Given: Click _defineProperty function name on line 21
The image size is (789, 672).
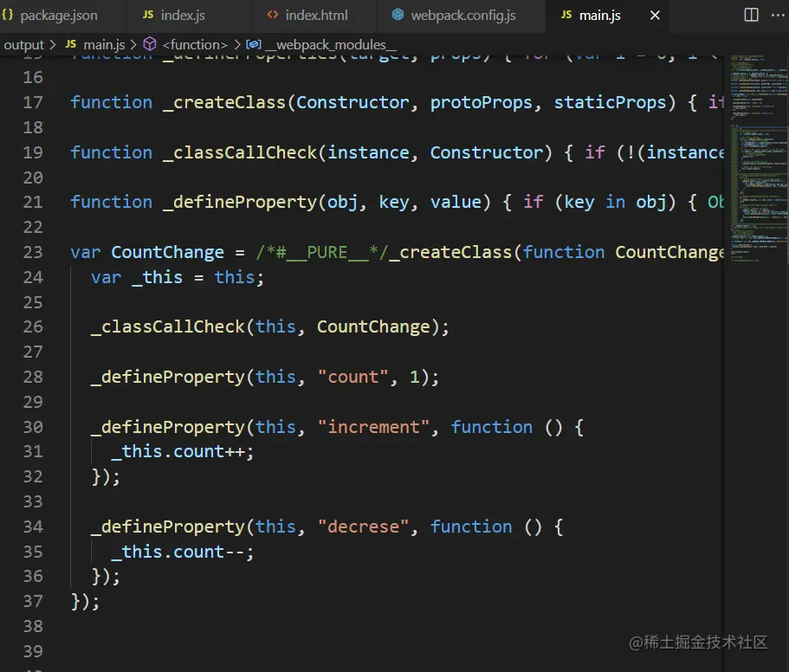Looking at the screenshot, I should click(x=240, y=202).
